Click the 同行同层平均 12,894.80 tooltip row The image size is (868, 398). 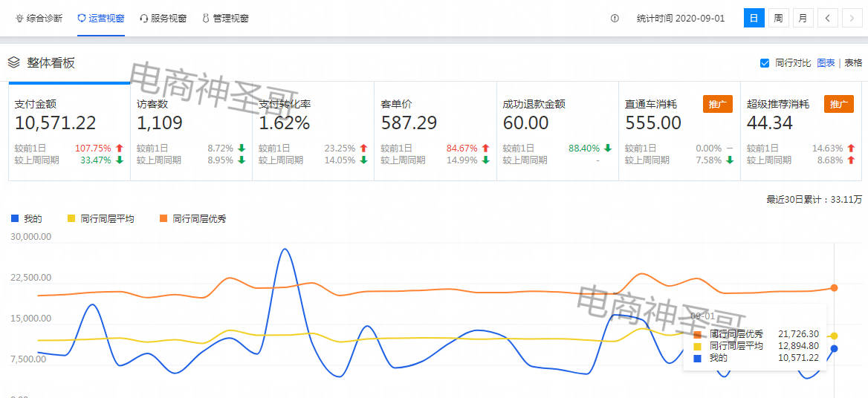pyautogui.click(x=757, y=346)
